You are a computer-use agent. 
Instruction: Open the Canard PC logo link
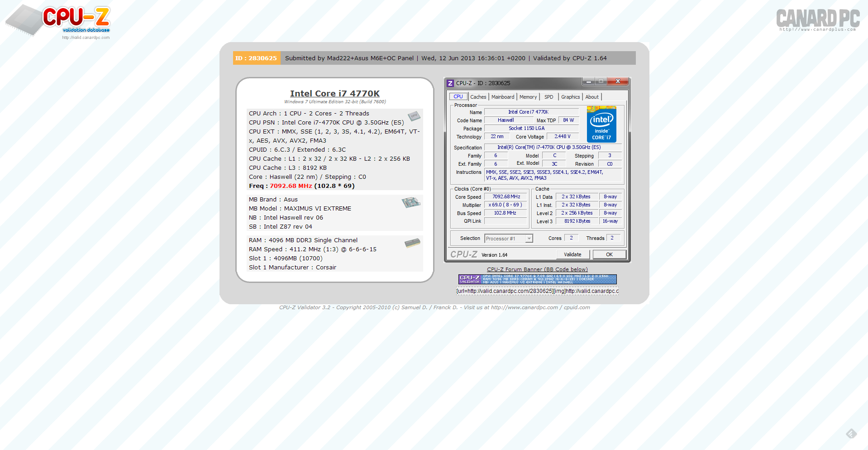(x=818, y=20)
